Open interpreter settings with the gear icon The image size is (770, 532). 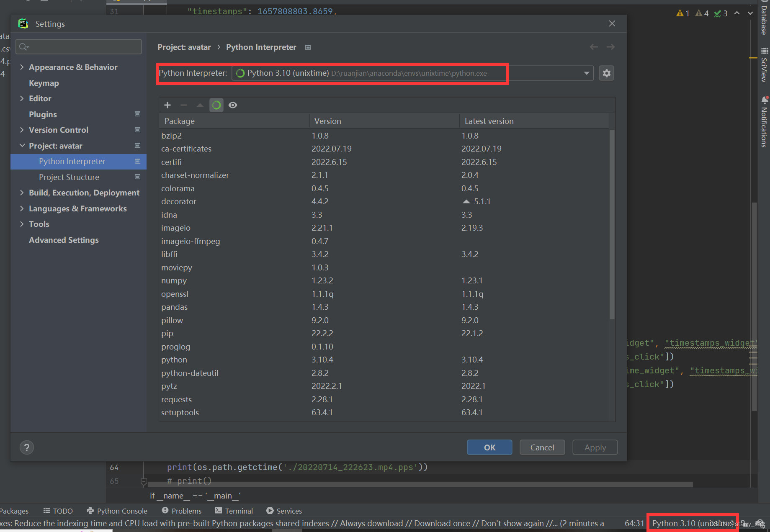coord(606,73)
